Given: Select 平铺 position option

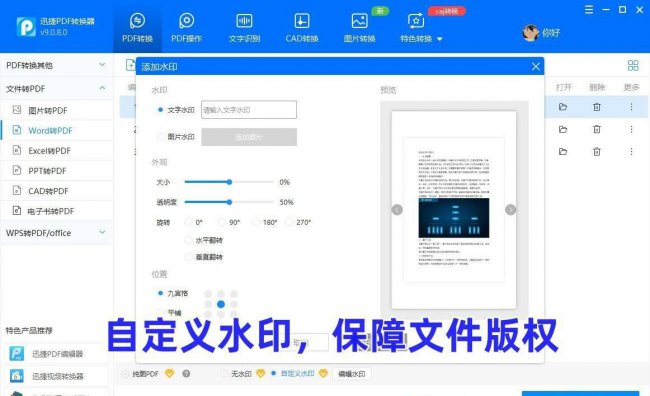Looking at the screenshot, I should tap(160, 313).
